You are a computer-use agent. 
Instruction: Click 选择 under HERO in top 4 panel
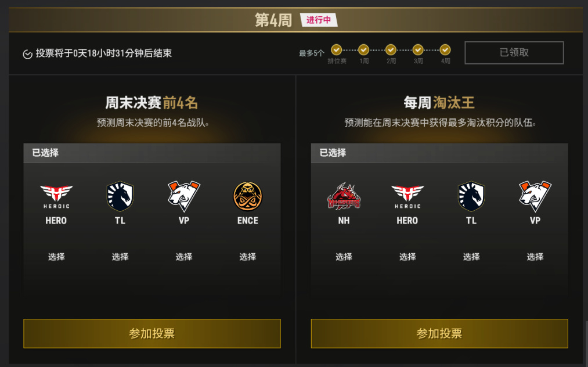click(56, 257)
